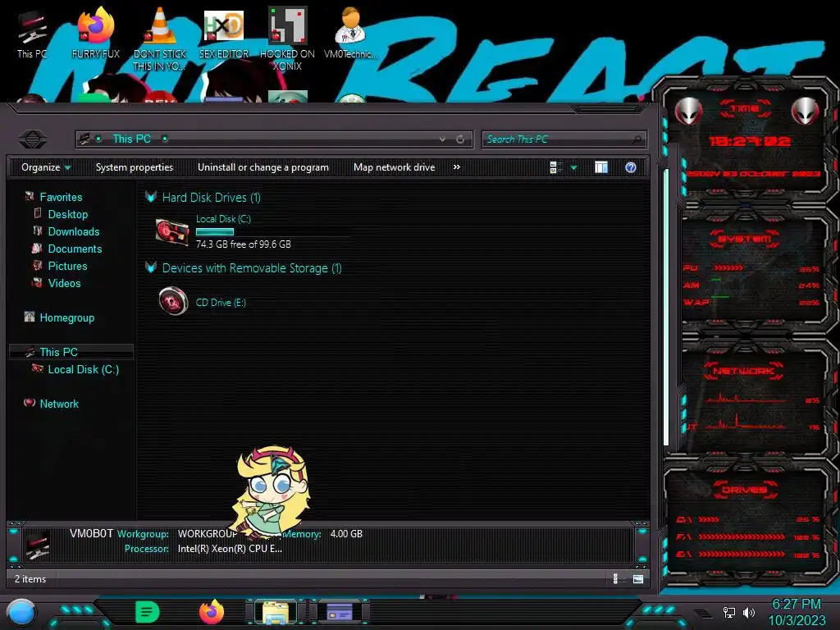Image resolution: width=840 pixels, height=630 pixels.
Task: Click the left alien head icon
Action: [x=688, y=111]
